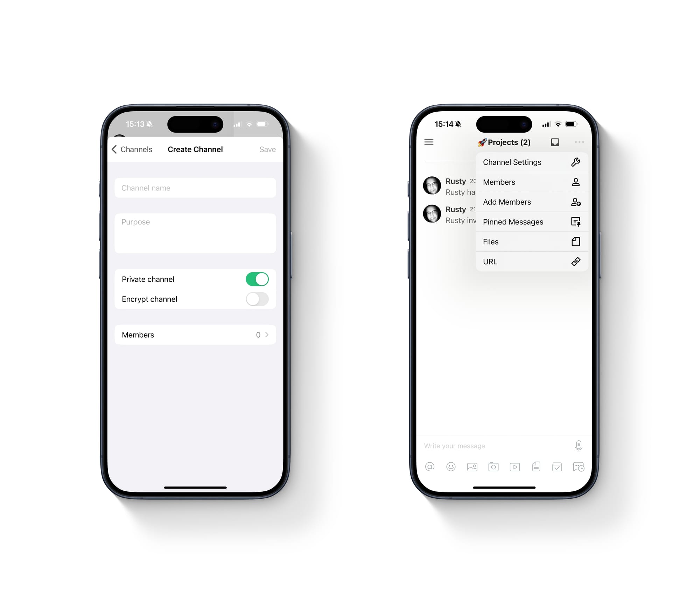This screenshot has width=700, height=603.
Task: Click the Files icon
Action: 575,241
